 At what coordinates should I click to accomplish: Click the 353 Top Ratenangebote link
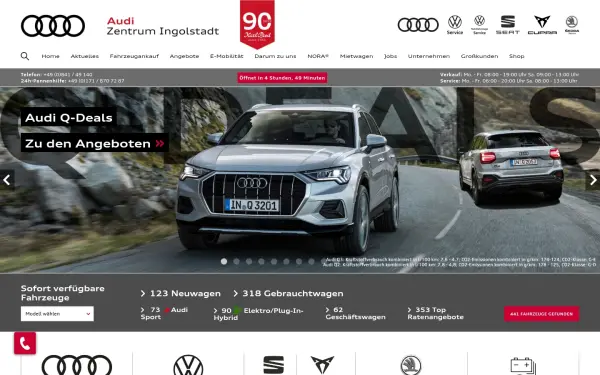coord(435,313)
